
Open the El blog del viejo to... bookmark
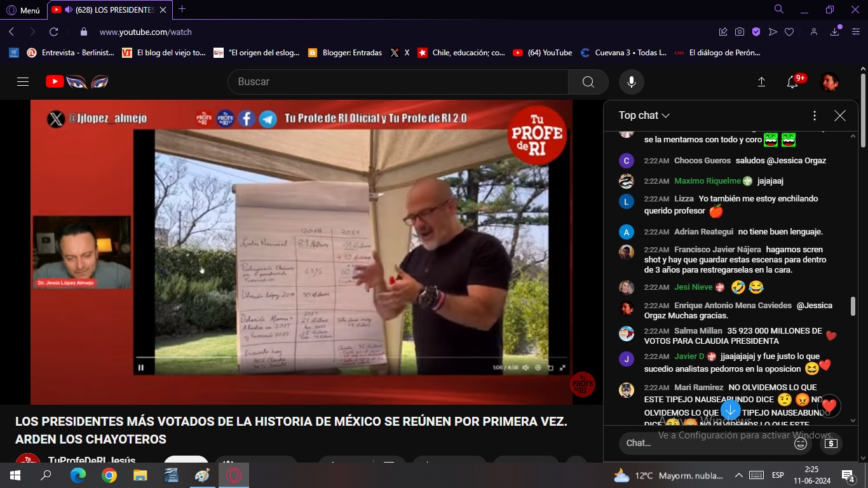(x=164, y=53)
